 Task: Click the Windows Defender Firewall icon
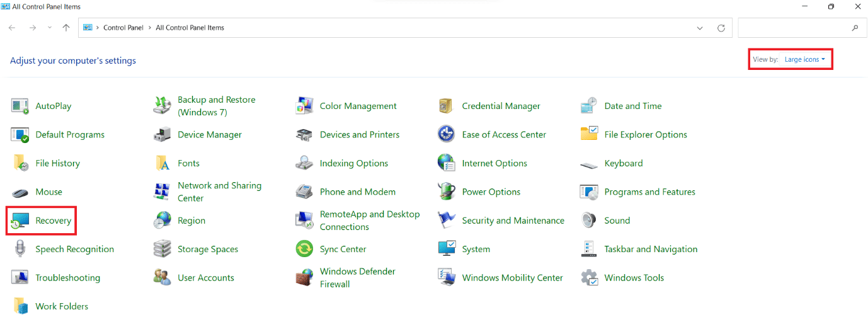click(305, 278)
